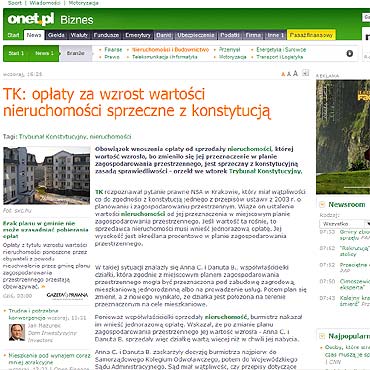Click the nieruchomości tag link
Viewport: 370px width, 370px height.
click(x=110, y=137)
